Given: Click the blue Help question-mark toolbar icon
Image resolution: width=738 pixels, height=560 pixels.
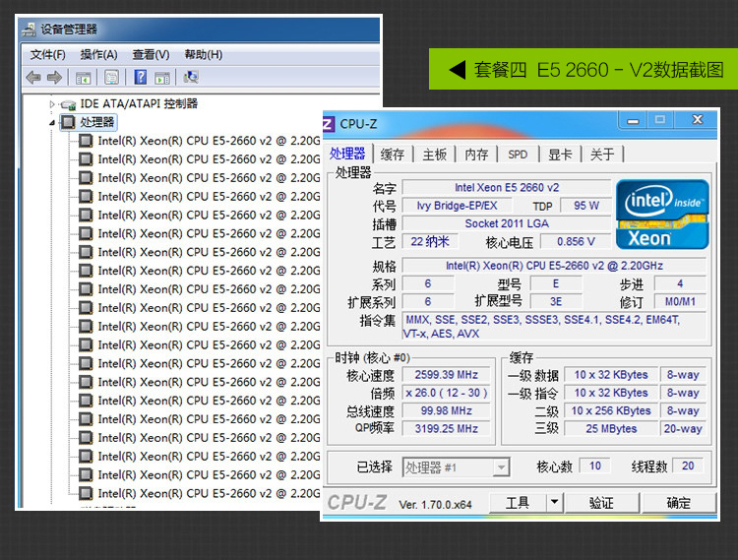Looking at the screenshot, I should click(141, 77).
